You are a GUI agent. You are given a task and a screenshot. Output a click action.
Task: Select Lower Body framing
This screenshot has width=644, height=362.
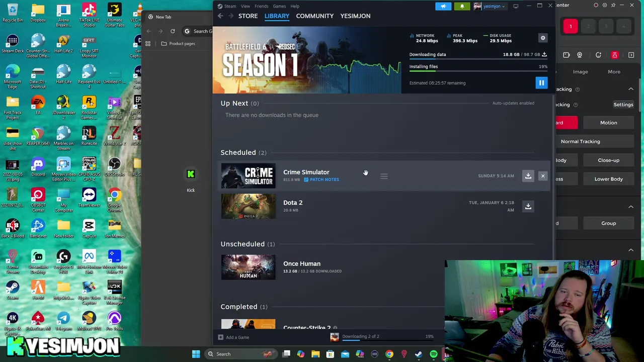[608, 179]
